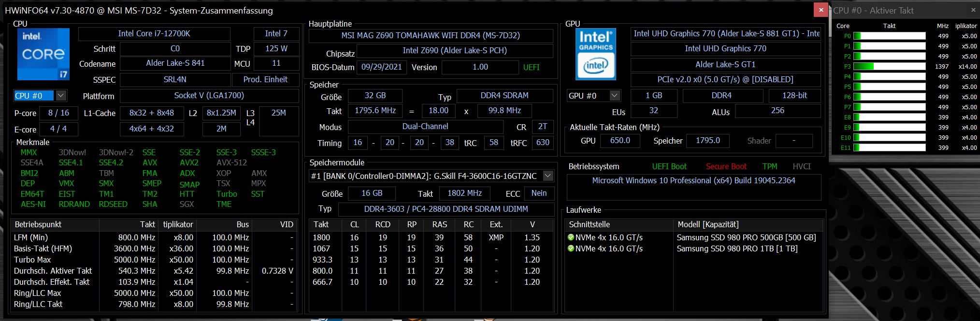Click the P0 core clock bar
This screenshot has height=321, width=980.
889,36
